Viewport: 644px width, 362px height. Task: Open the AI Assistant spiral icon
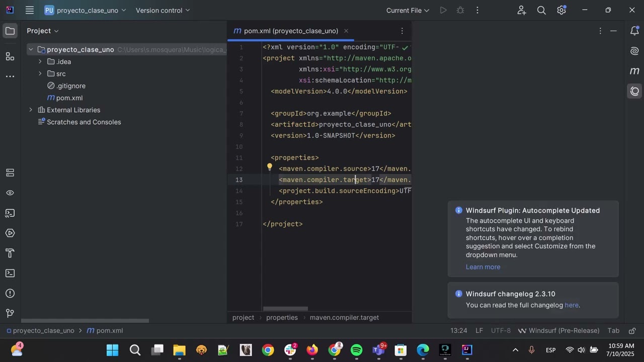(634, 51)
